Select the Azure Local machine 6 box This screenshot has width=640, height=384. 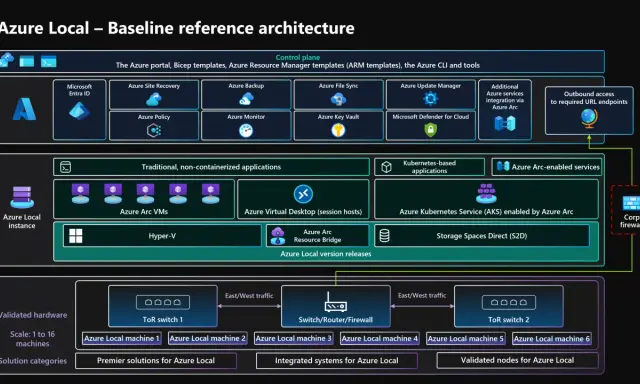tap(552, 338)
